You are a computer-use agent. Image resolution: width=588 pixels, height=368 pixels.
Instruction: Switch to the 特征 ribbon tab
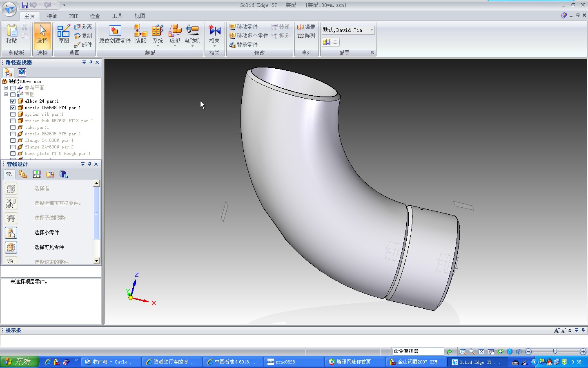[x=52, y=16]
